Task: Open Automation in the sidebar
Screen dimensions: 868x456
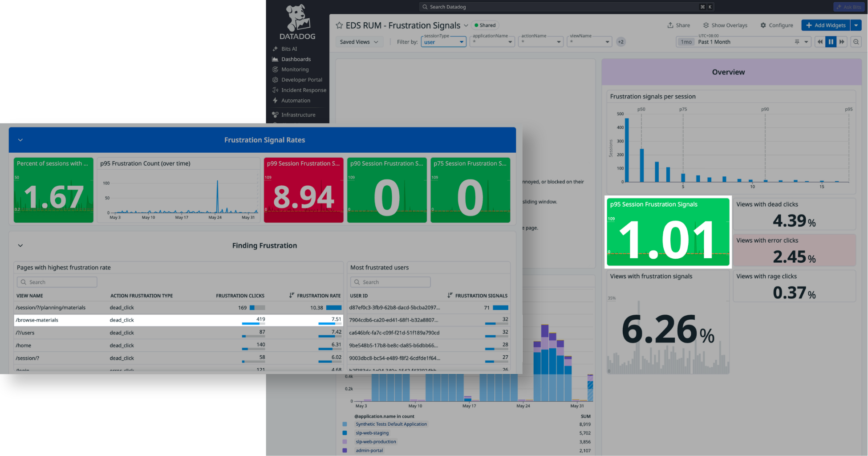Action: [x=296, y=101]
